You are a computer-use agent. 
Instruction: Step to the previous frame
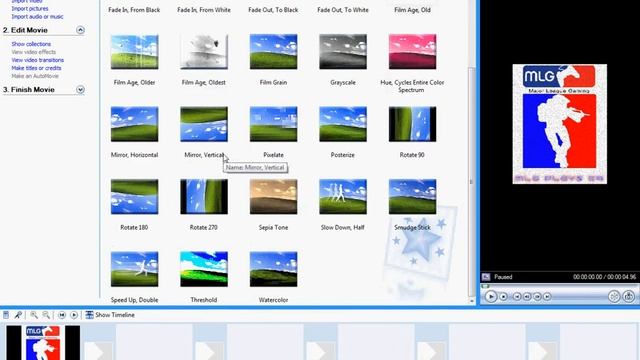click(x=527, y=297)
